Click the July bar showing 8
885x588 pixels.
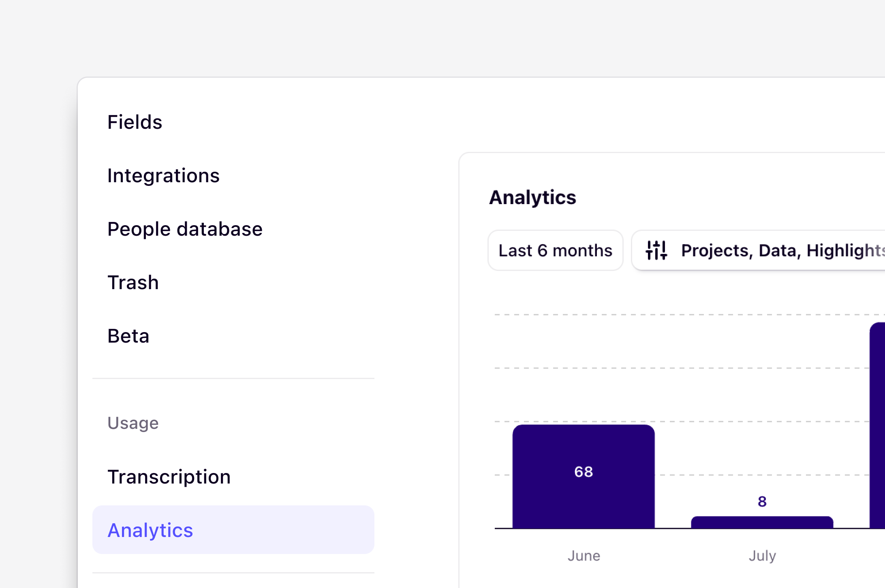pos(761,522)
